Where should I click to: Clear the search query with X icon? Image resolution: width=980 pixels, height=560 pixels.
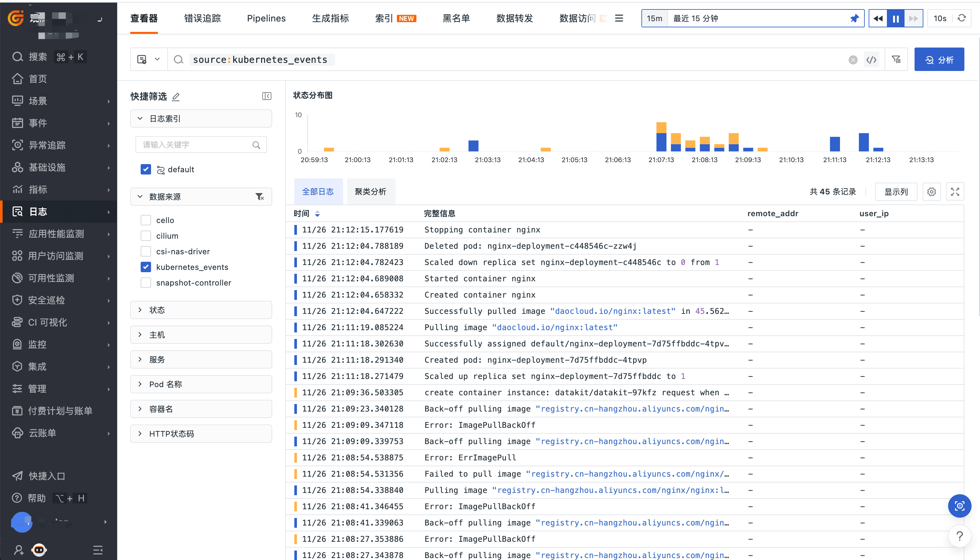853,60
